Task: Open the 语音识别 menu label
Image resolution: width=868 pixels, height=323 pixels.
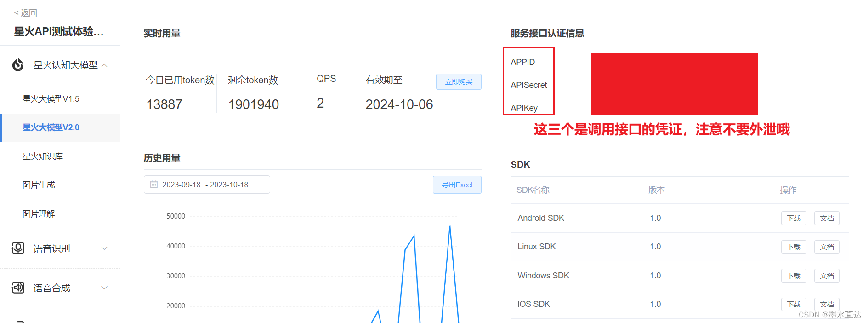Action: pyautogui.click(x=51, y=248)
